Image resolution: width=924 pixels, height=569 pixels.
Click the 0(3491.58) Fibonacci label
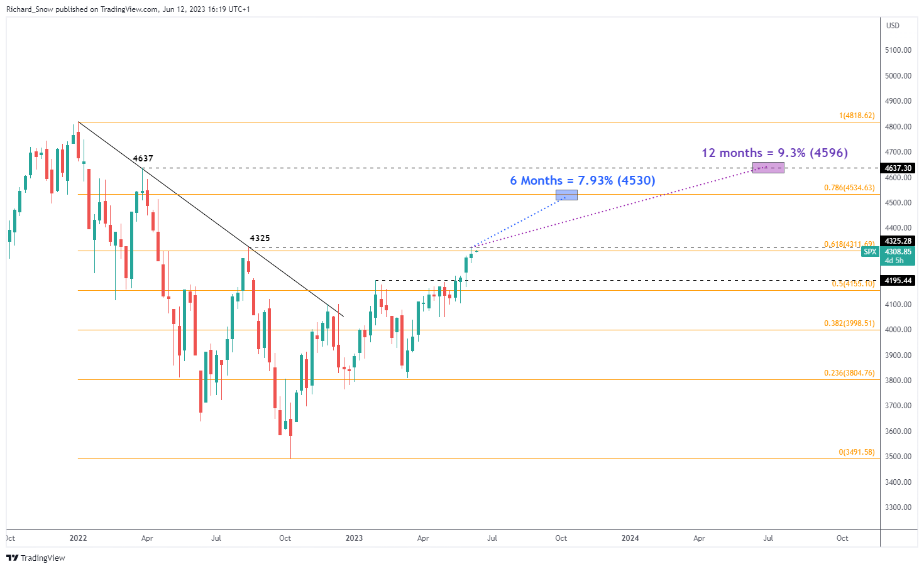click(x=857, y=452)
